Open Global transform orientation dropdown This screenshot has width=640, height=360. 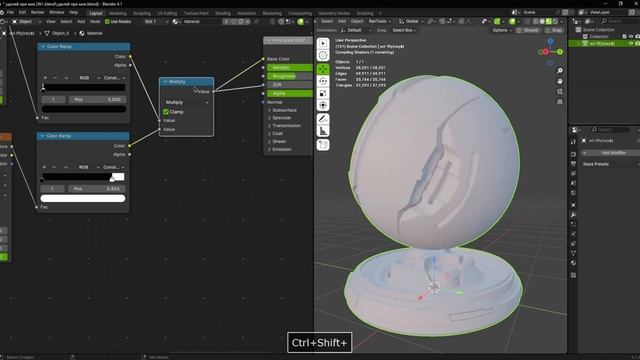click(x=411, y=21)
